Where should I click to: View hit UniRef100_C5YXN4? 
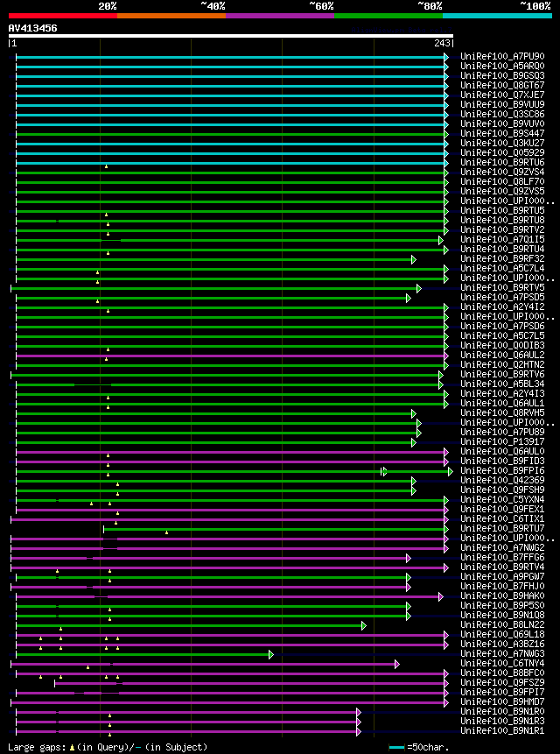tap(502, 499)
